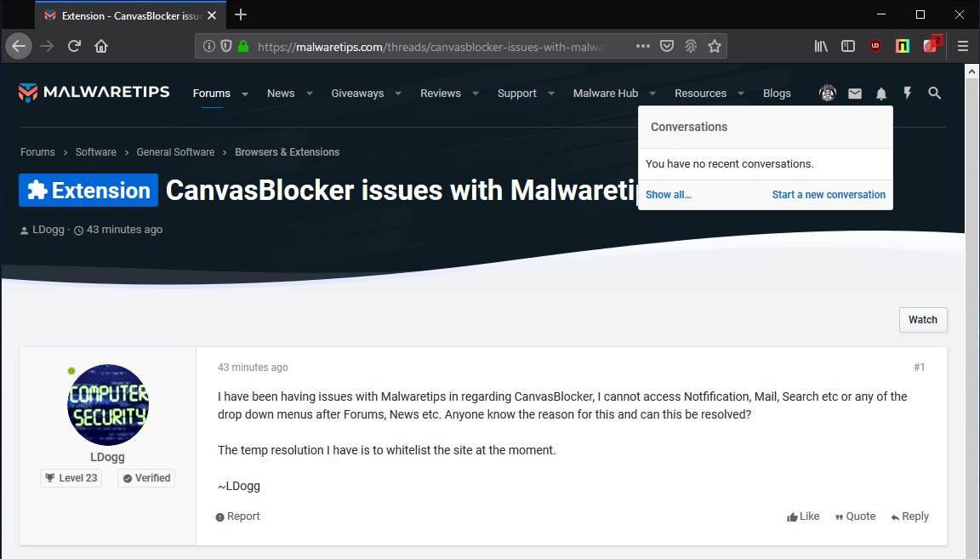
Task: Open extension with red badge 2
Action: pyautogui.click(x=932, y=45)
